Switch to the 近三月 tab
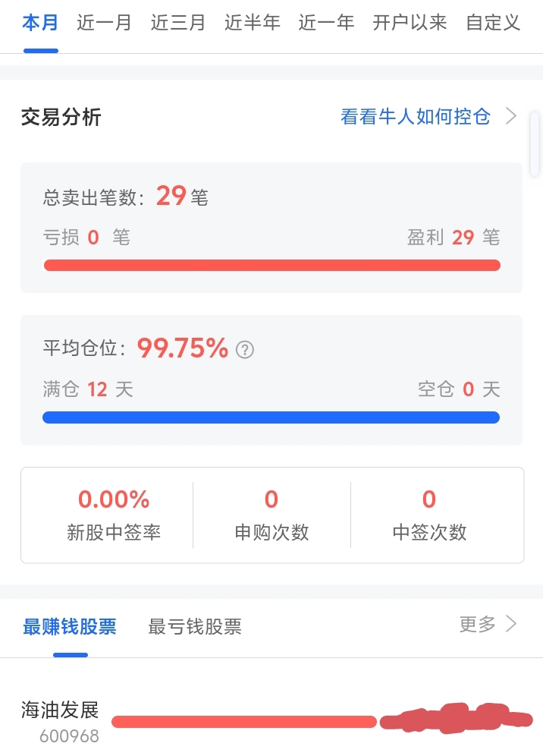Viewport: 543px width, 756px height. click(x=177, y=23)
